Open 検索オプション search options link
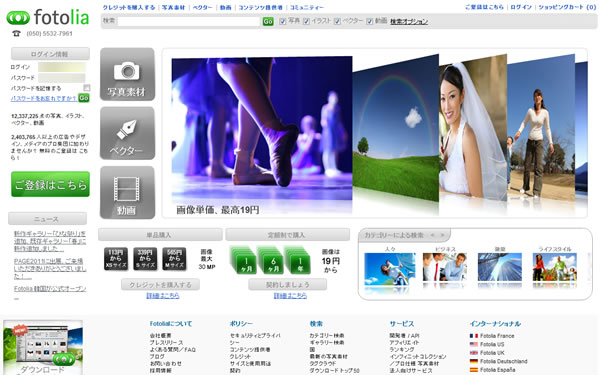 [x=409, y=21]
